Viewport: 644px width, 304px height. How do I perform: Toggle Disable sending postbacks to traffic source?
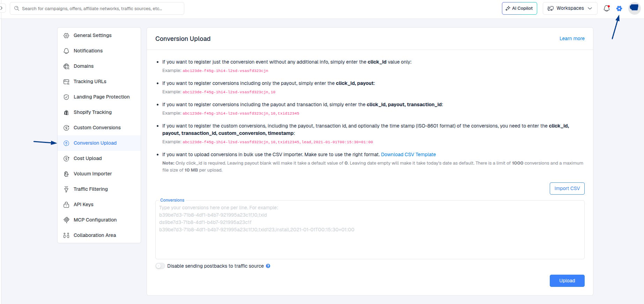(x=160, y=266)
